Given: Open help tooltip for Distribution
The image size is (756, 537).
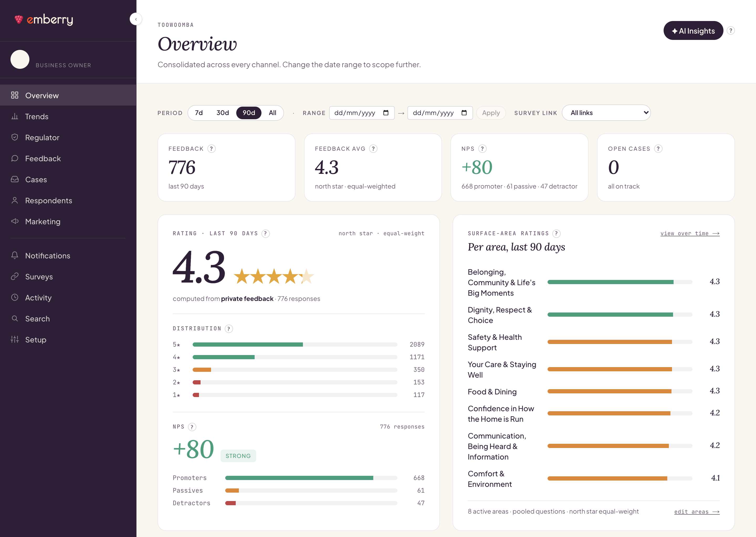Looking at the screenshot, I should 229,329.
